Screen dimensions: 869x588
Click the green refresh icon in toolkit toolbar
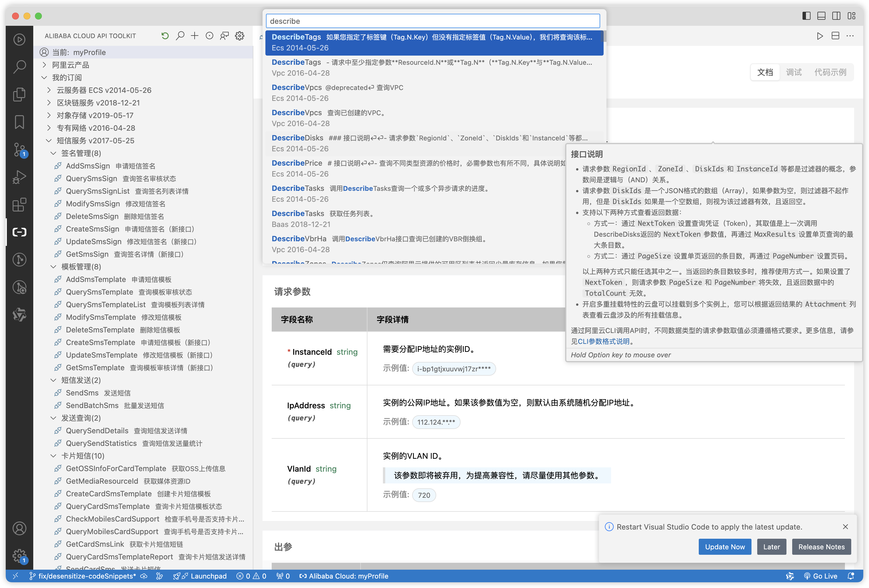165,36
